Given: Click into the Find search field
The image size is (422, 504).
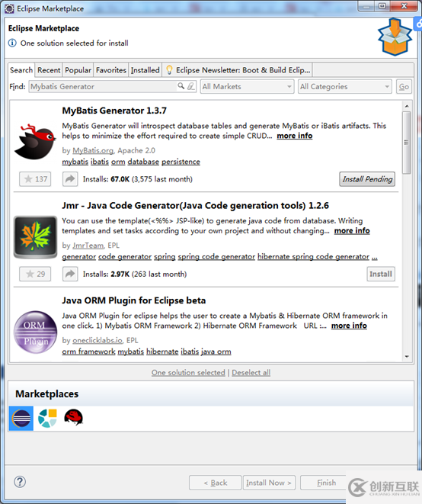Looking at the screenshot, I should 103,86.
